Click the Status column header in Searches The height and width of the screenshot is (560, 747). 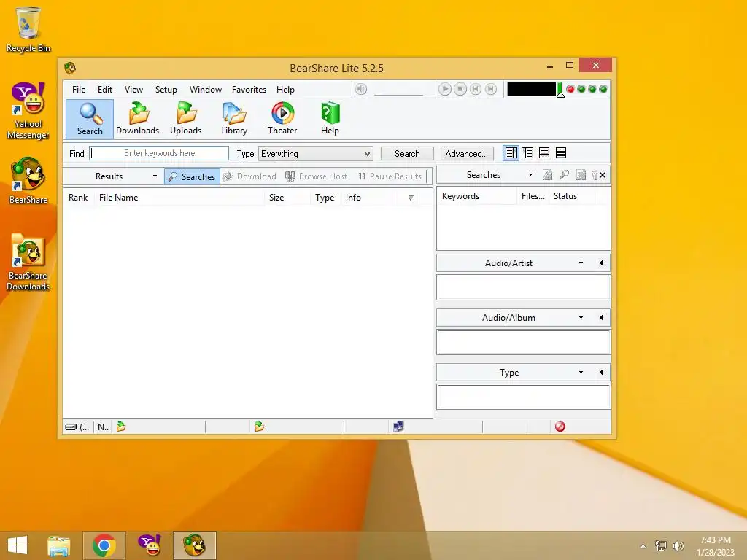[573, 196]
